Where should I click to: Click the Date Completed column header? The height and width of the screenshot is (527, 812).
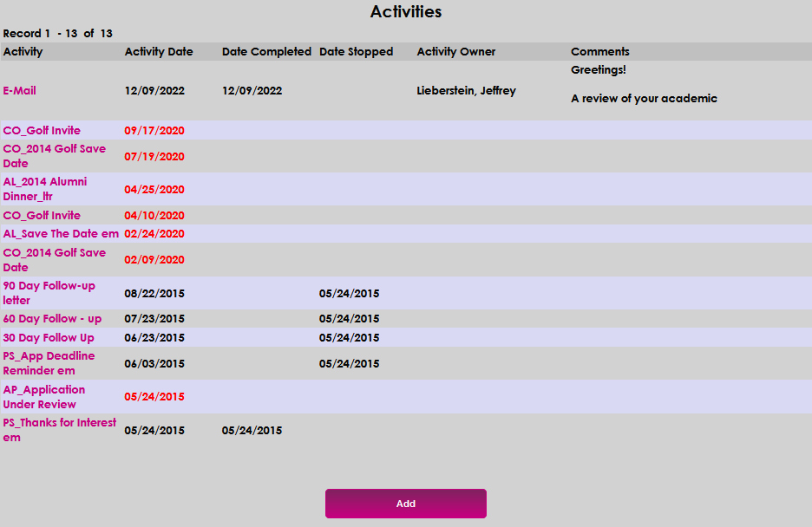point(266,51)
